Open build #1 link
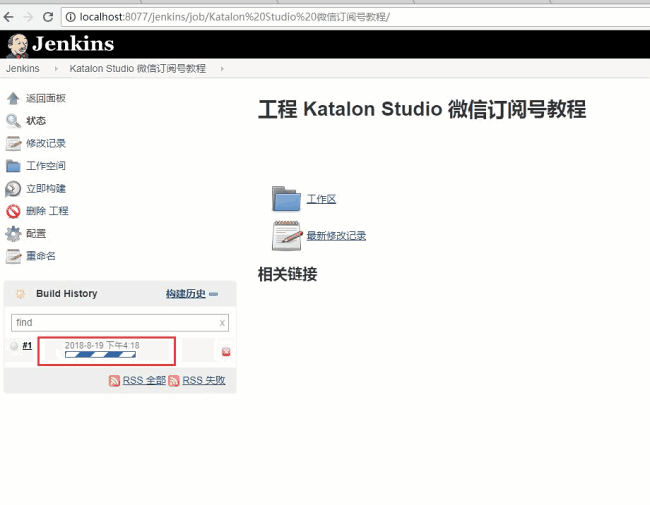Screen dimensions: 650x505 click(27, 345)
